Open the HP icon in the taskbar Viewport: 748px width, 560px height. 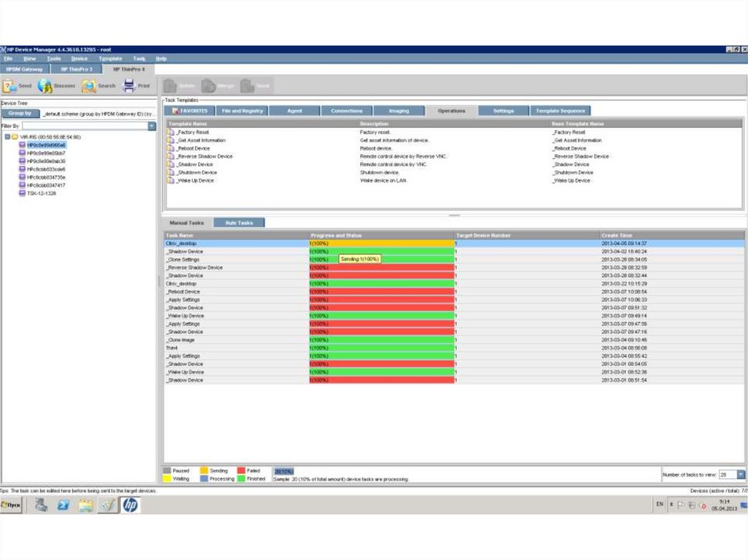coord(130,505)
